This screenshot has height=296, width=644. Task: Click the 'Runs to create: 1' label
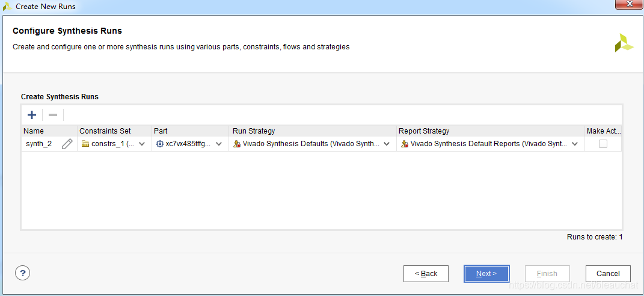coord(595,237)
